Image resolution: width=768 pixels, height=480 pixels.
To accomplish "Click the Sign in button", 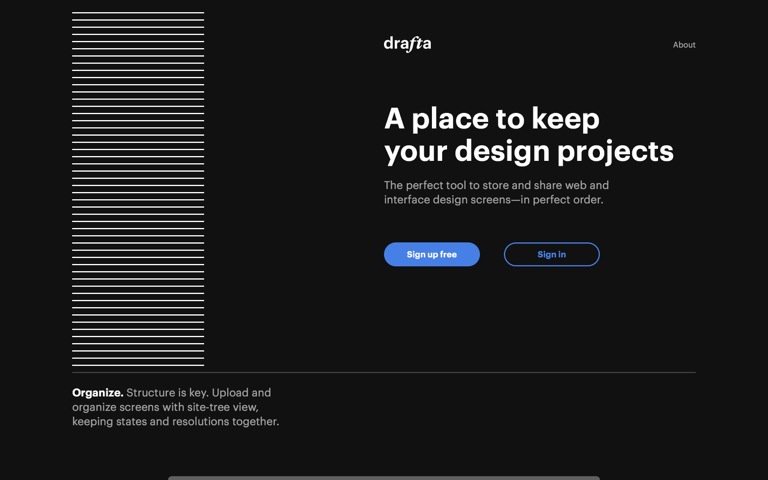I will coord(552,254).
